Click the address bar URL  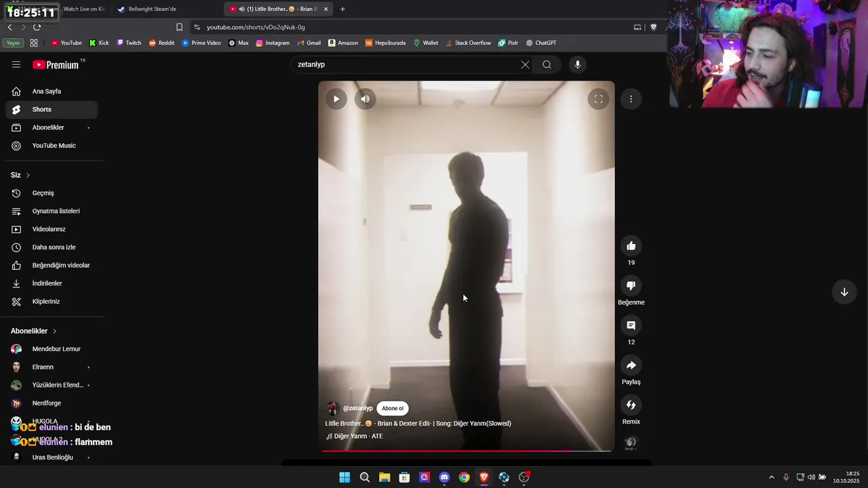(256, 27)
